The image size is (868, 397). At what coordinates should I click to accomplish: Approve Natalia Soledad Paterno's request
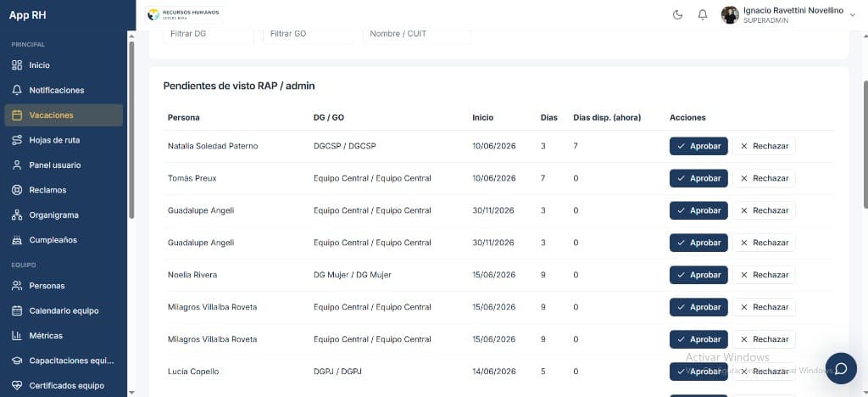click(x=698, y=146)
